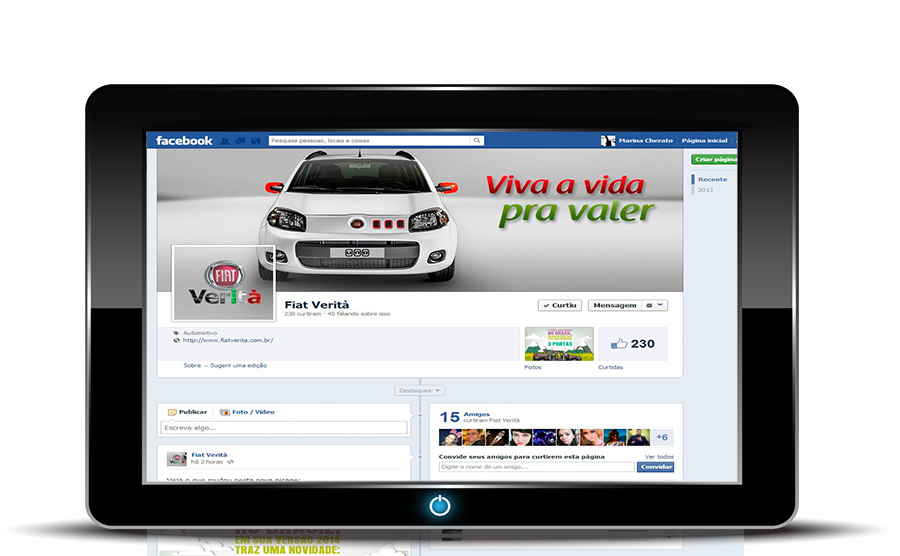Open the dropdown arrow next to the gear
Screen dimensions: 900x556
click(660, 305)
